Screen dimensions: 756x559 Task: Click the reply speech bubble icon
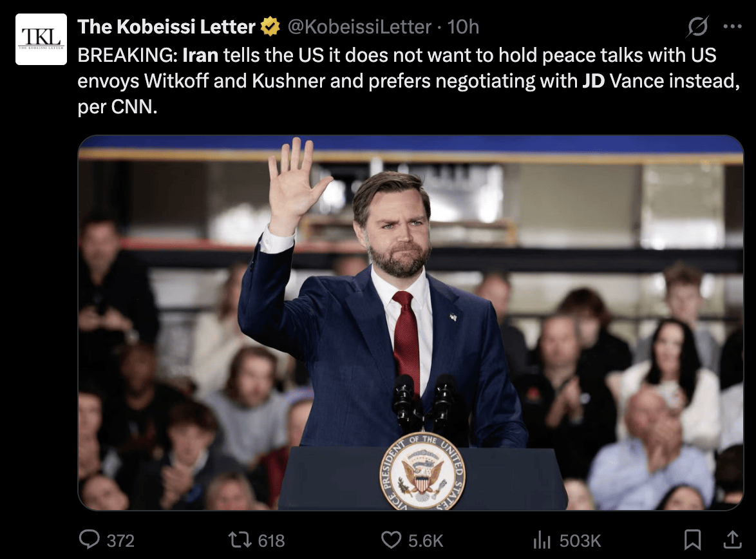pyautogui.click(x=89, y=540)
